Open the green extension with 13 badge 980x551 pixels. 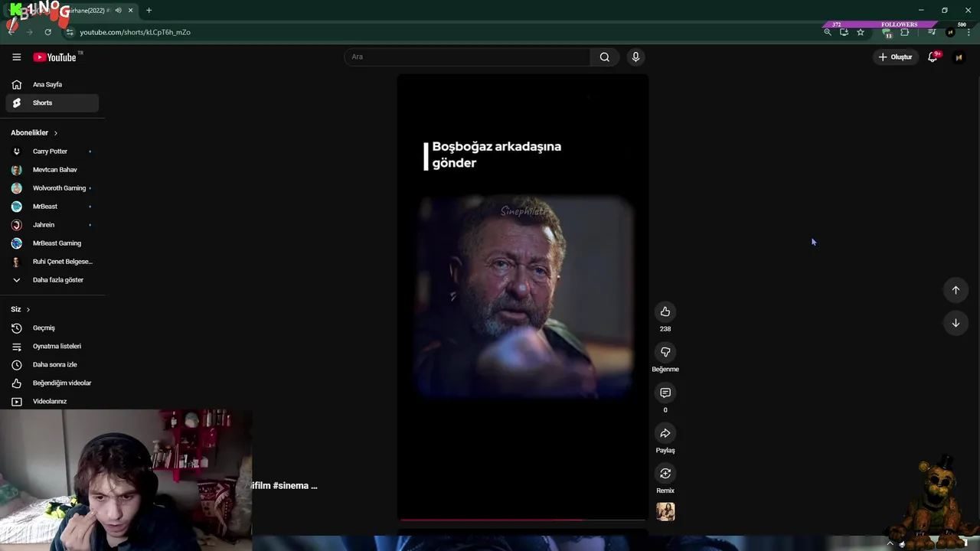[x=887, y=33]
